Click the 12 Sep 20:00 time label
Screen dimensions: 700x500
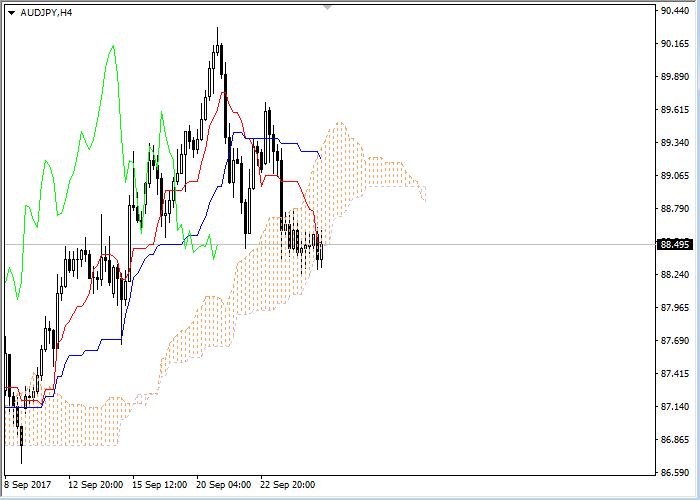click(x=96, y=485)
